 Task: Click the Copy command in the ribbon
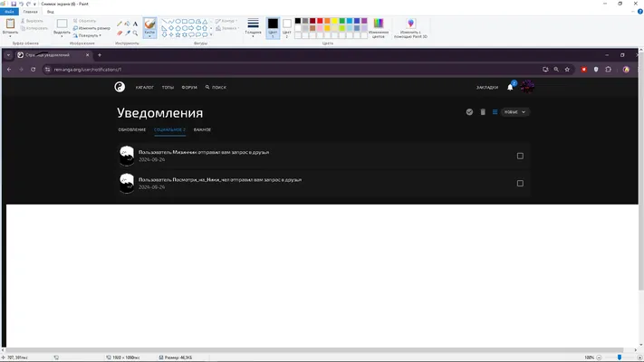tap(34, 28)
